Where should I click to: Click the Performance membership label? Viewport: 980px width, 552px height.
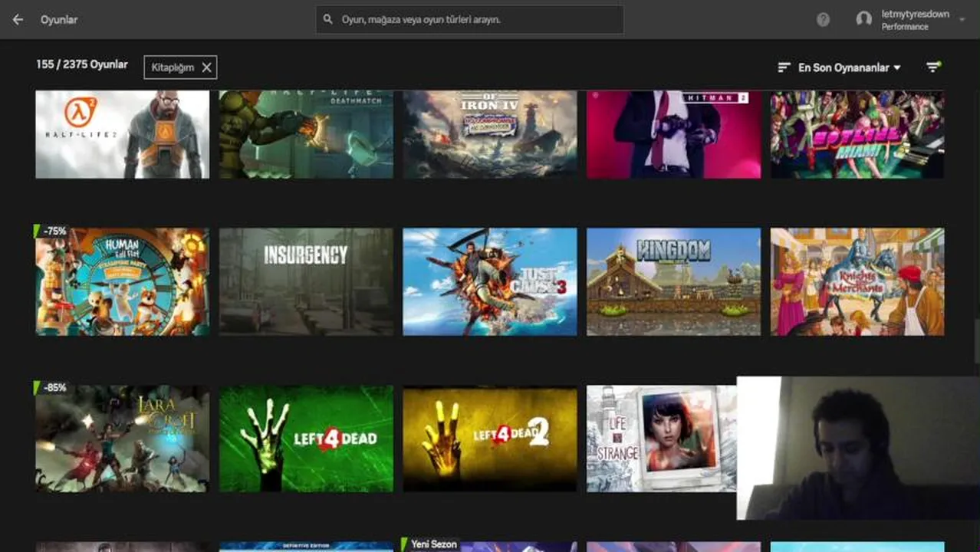pyautogui.click(x=905, y=27)
